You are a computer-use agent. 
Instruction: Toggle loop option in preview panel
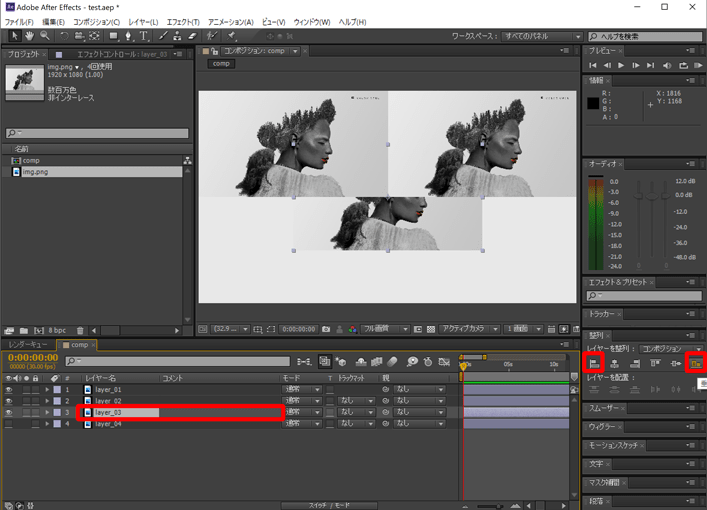click(684, 65)
